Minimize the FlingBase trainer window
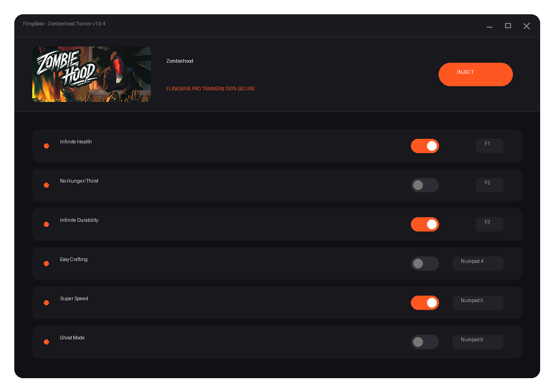Viewport: 554px width, 392px height. point(489,26)
